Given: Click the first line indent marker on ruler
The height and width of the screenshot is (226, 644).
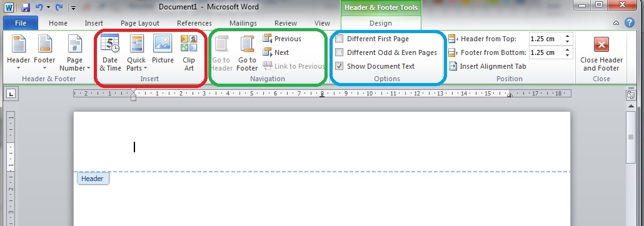Looking at the screenshot, I should coord(133,91).
